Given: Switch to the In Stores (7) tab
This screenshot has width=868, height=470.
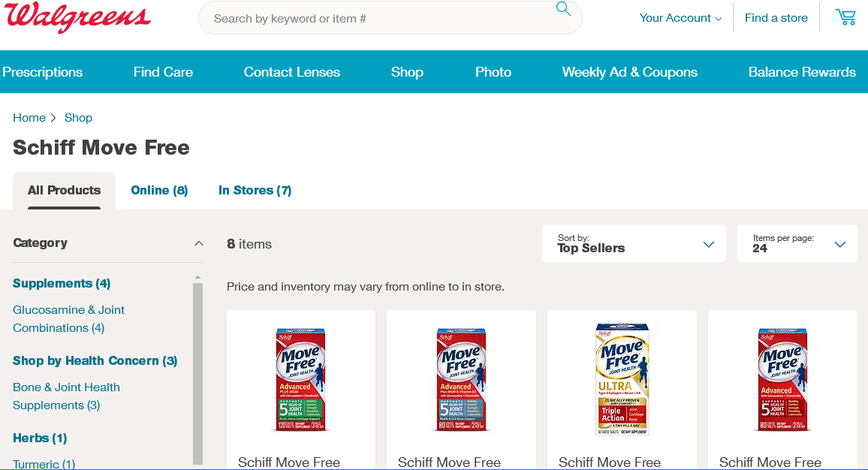Looking at the screenshot, I should 255,191.
